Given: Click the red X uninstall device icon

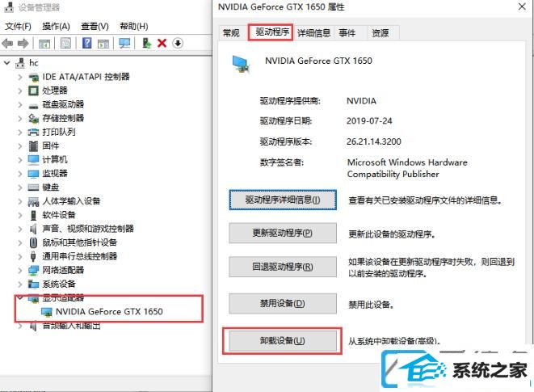Looking at the screenshot, I should (x=162, y=44).
